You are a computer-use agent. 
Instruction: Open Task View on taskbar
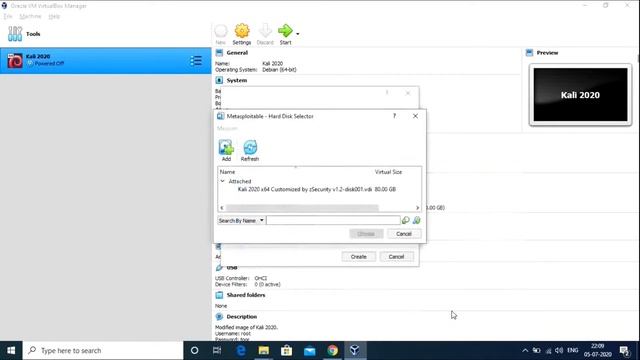217,350
